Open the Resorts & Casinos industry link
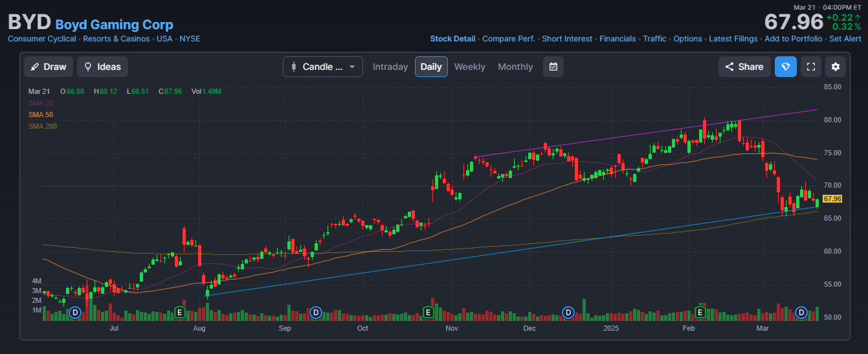The height and width of the screenshot is (354, 868). point(116,39)
